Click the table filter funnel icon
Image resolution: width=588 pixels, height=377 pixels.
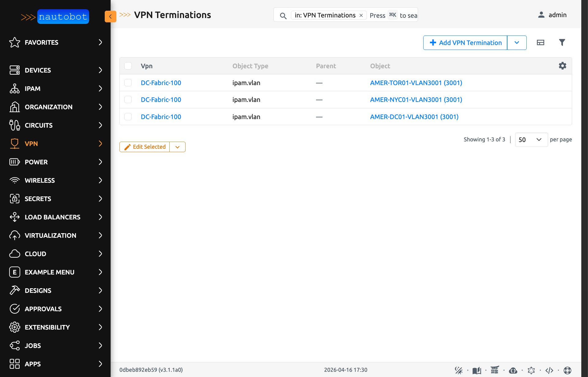tap(562, 43)
